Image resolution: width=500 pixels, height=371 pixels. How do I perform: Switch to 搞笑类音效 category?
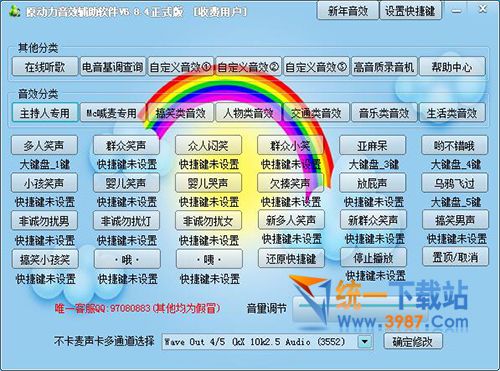pyautogui.click(x=181, y=113)
